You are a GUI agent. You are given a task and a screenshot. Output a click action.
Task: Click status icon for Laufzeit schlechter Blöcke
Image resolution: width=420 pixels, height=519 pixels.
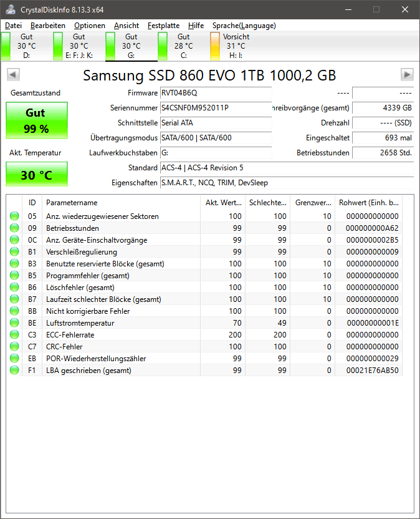tap(14, 299)
